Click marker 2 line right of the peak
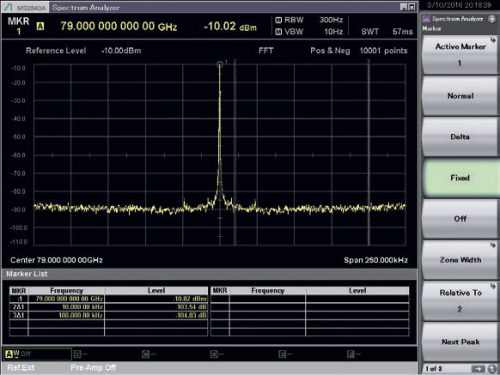 click(x=235, y=153)
